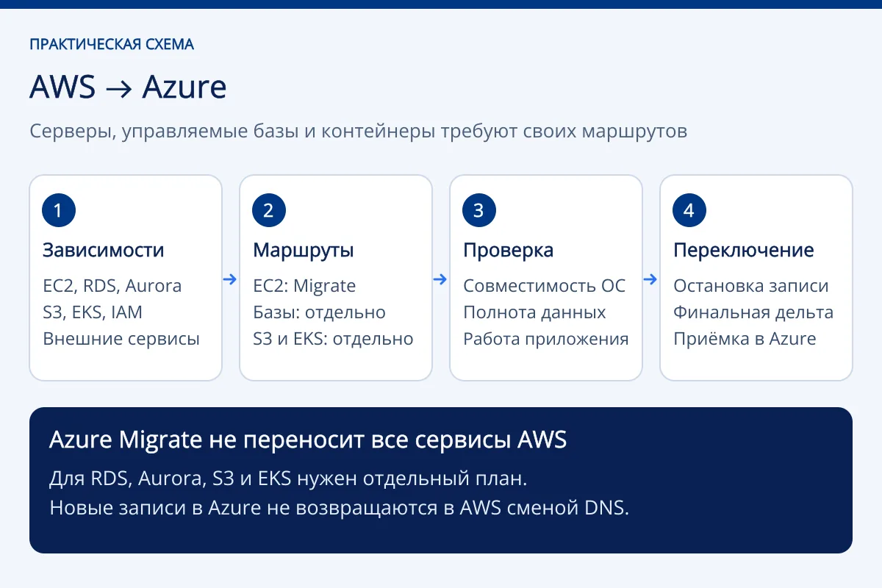Click the step 4 number circle

pos(689,211)
